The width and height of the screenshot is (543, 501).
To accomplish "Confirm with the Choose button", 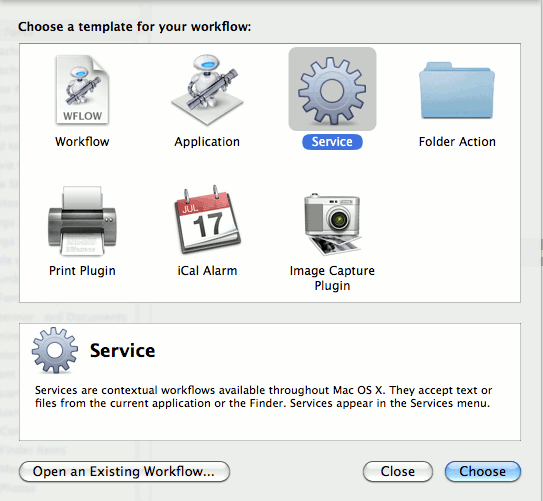I will pyautogui.click(x=483, y=472).
